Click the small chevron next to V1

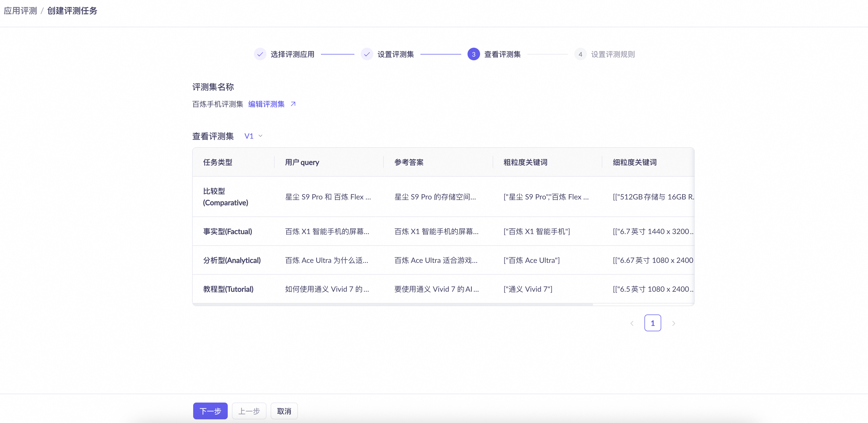click(x=260, y=136)
